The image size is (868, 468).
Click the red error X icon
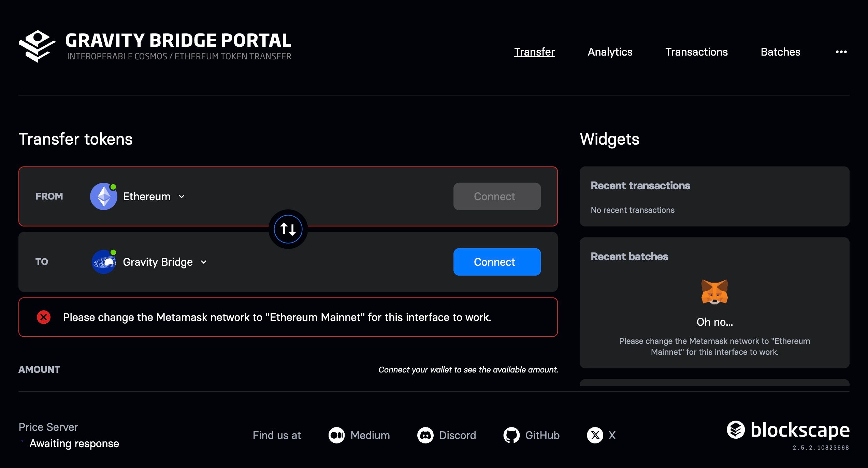[44, 317]
